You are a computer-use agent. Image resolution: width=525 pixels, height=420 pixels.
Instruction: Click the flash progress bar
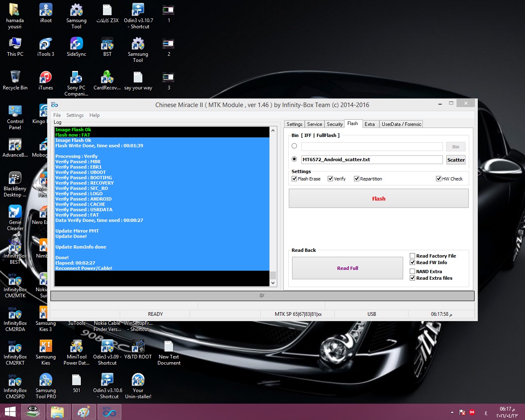click(262, 296)
